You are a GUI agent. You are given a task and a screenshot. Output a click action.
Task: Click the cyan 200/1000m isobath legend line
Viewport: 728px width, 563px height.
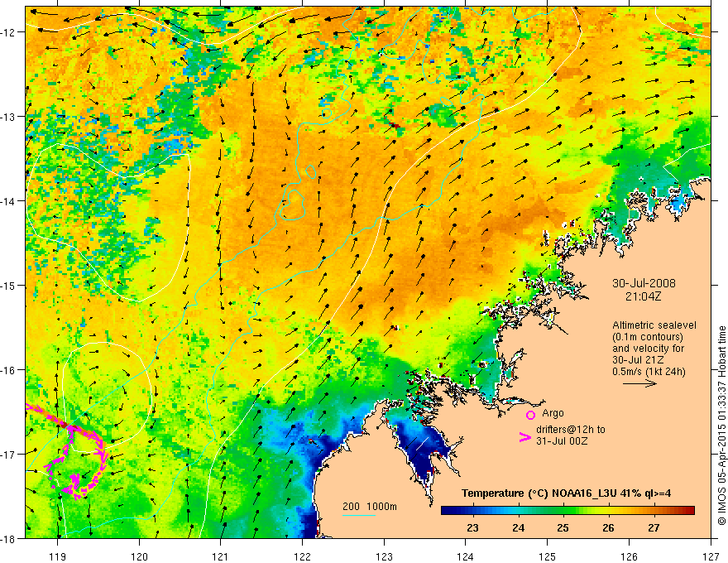359,515
